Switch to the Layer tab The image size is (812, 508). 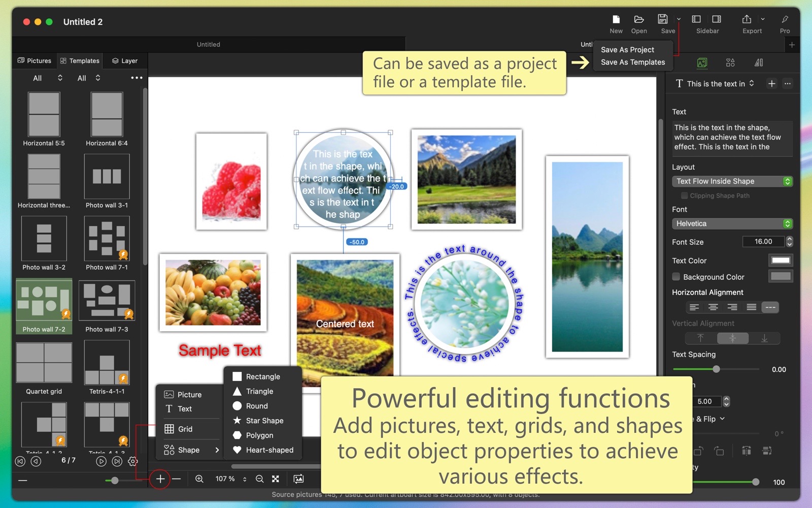click(x=125, y=61)
